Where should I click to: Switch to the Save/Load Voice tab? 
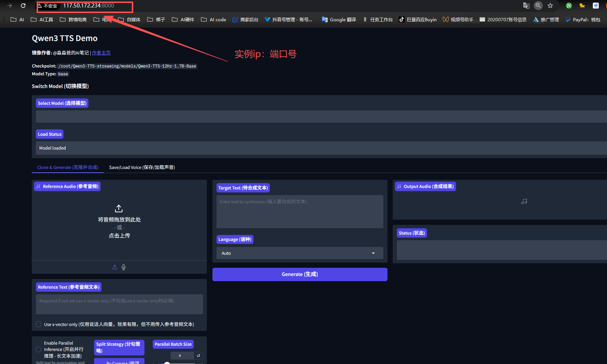tap(142, 167)
